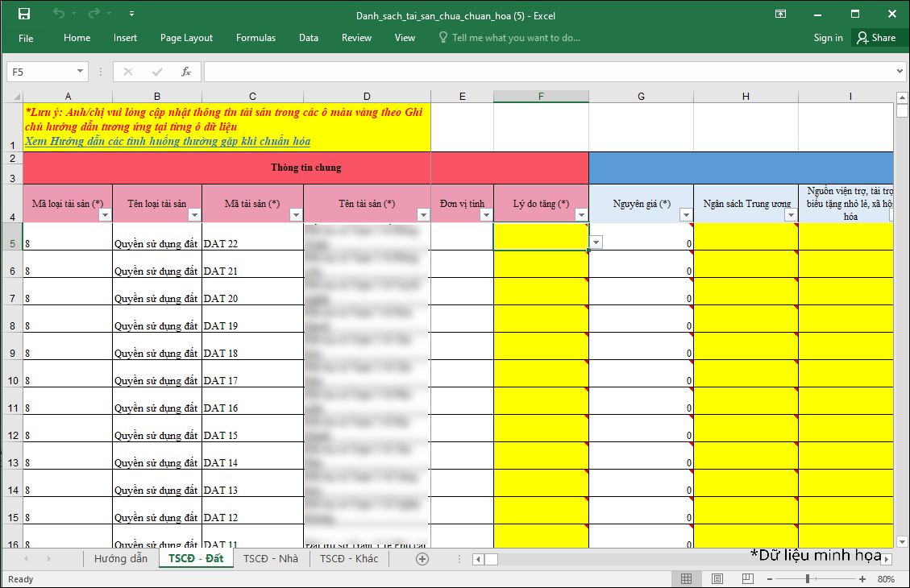Open the cell F5 validation dropdown arrow

(596, 242)
